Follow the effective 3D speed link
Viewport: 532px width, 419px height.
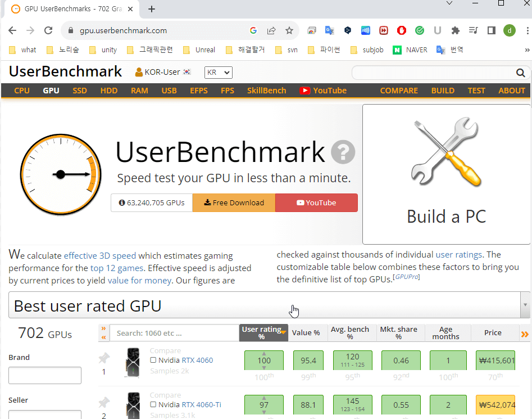pos(100,256)
